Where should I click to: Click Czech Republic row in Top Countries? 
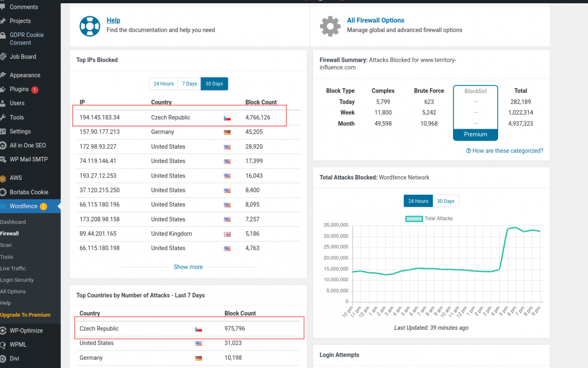coord(189,329)
